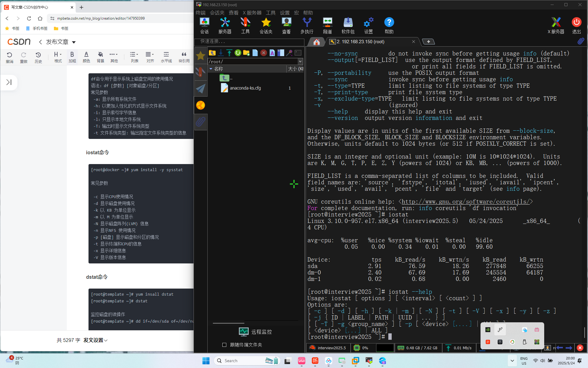Toggle bold 加粗 formatting in CSDN editor

pyautogui.click(x=72, y=57)
